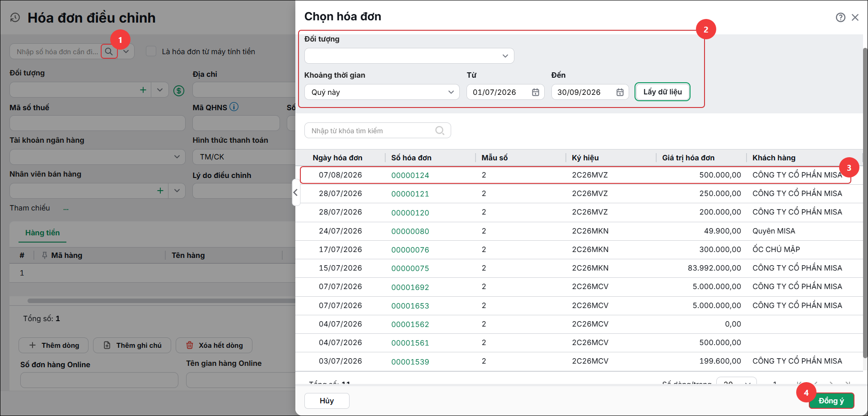Click the green dollar circle icon
868x416 pixels.
(x=179, y=90)
